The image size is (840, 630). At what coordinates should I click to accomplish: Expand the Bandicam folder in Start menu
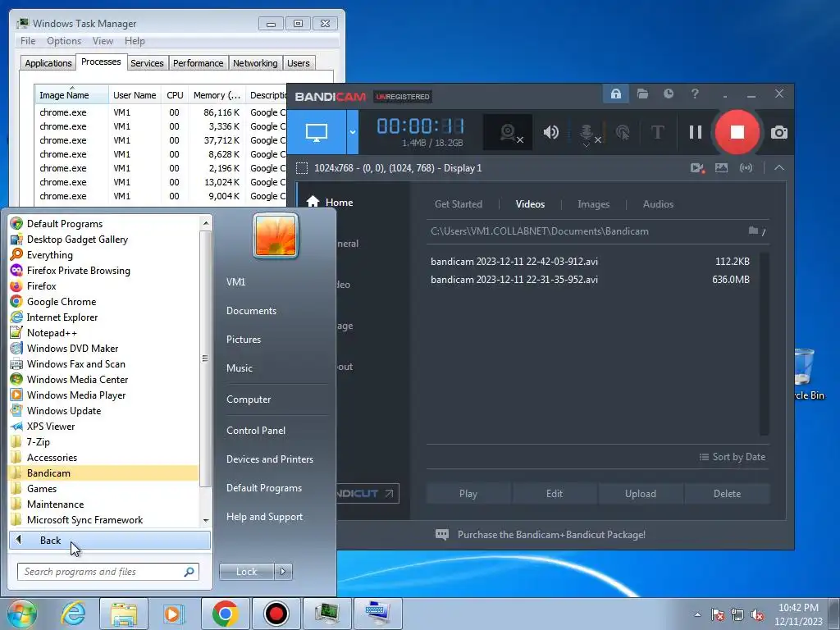click(104, 473)
